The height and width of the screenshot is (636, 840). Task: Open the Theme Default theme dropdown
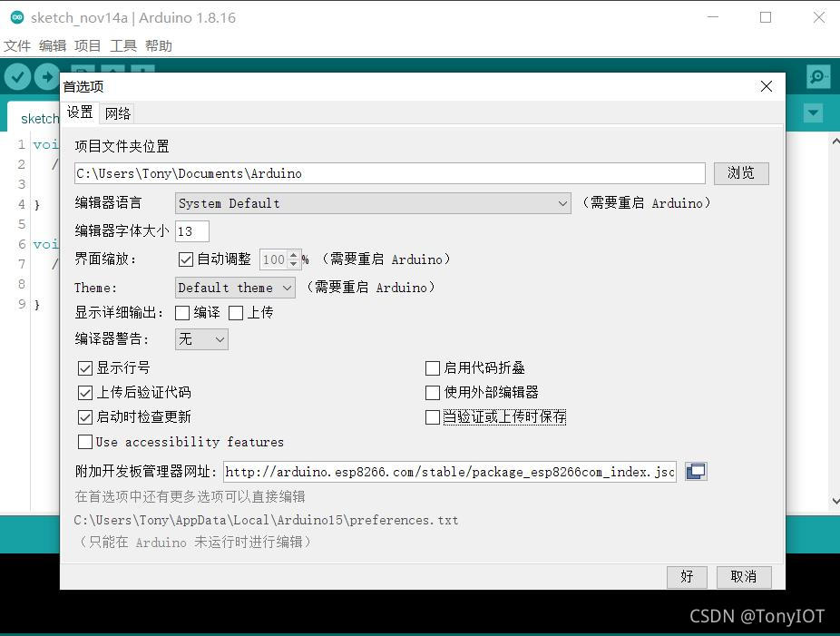pos(235,288)
